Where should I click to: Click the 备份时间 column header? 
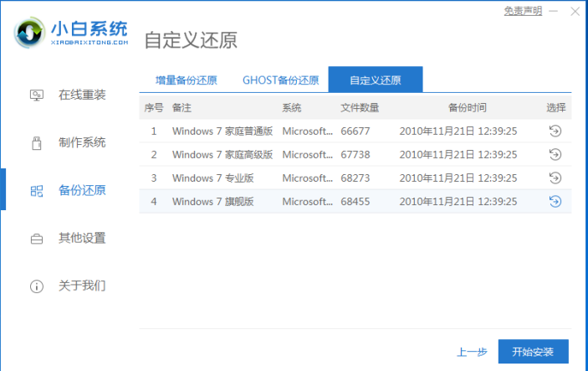pyautogui.click(x=467, y=107)
